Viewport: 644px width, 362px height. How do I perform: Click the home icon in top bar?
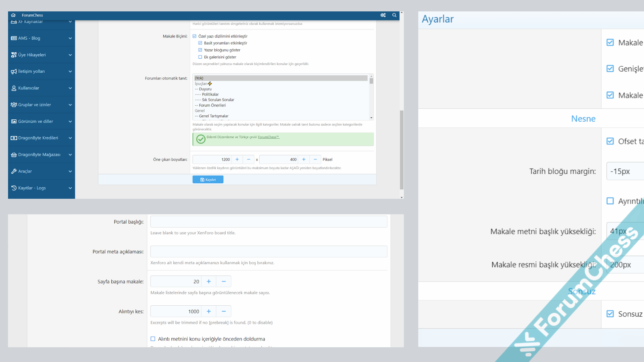[13, 15]
